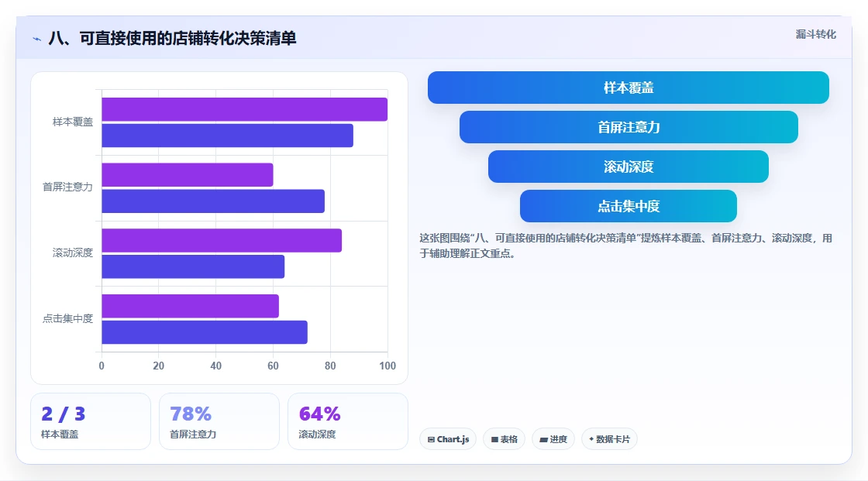Select the 首屏注意力 funnel stage
Viewport: 868px width, 481px height.
pos(629,127)
